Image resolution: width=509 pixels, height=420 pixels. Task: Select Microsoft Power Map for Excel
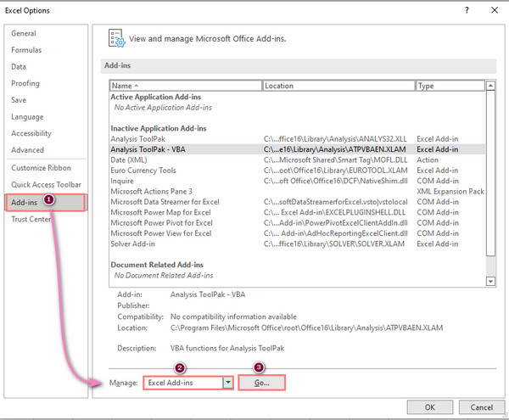pyautogui.click(x=298, y=212)
